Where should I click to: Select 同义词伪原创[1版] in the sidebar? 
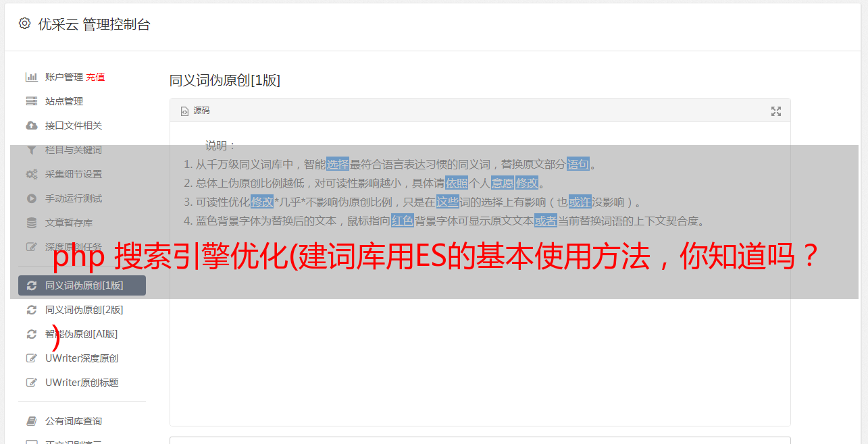coord(82,285)
